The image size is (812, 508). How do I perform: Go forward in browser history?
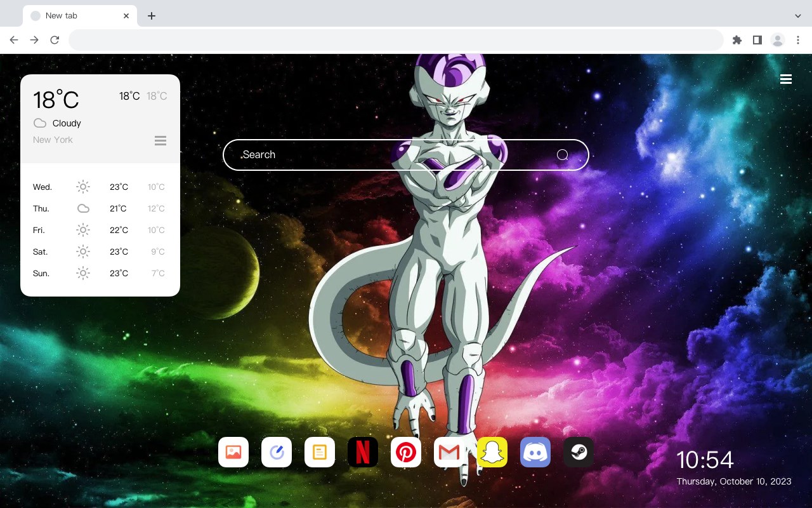(x=34, y=40)
